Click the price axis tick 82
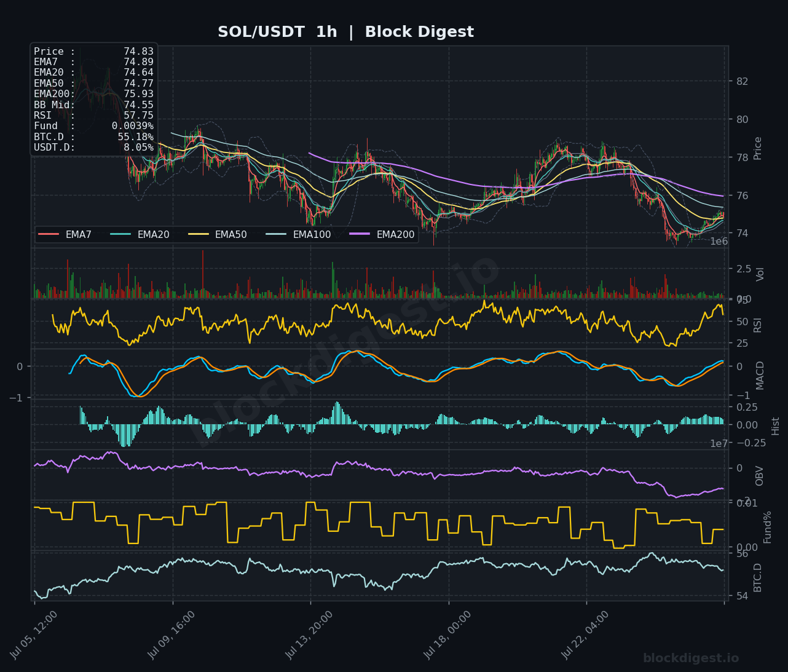Image resolution: width=788 pixels, height=672 pixels. click(743, 82)
